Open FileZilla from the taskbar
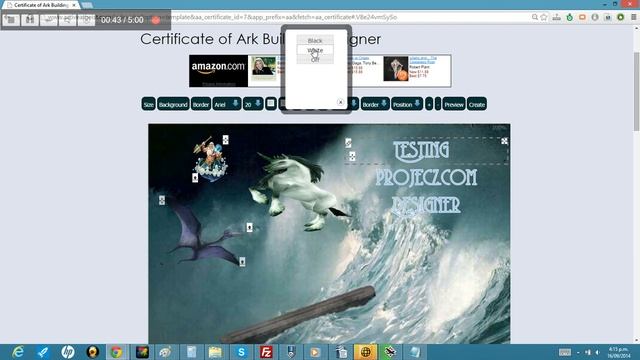 coord(266,352)
